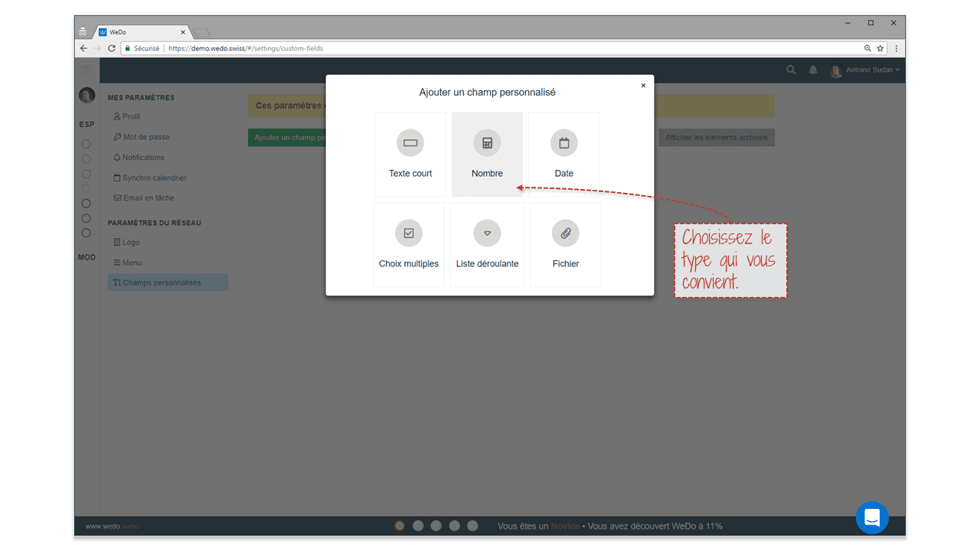Bookmark the page with star icon
This screenshot has height=551, width=980.
pyautogui.click(x=880, y=48)
